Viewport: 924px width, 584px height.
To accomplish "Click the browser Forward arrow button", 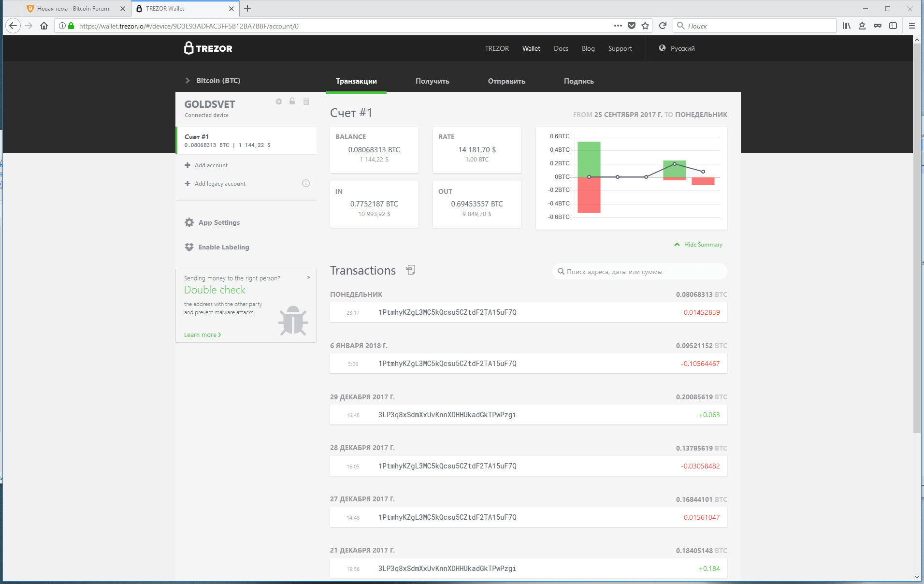I will 29,26.
